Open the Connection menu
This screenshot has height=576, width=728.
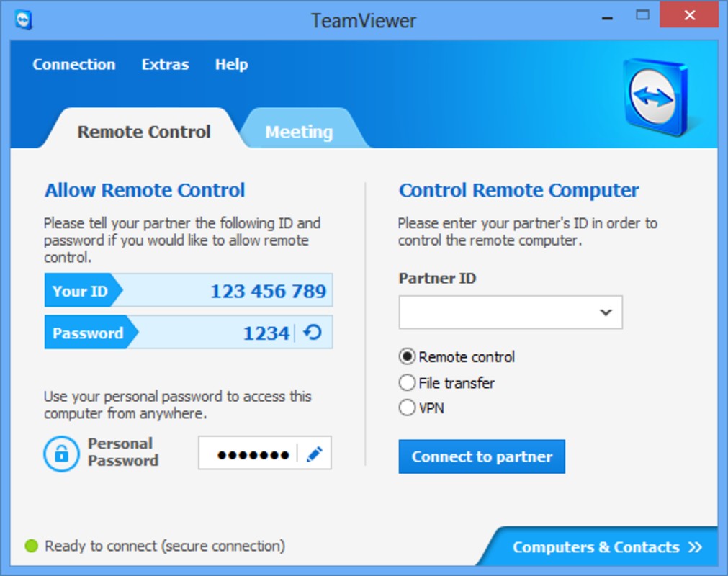[x=73, y=64]
